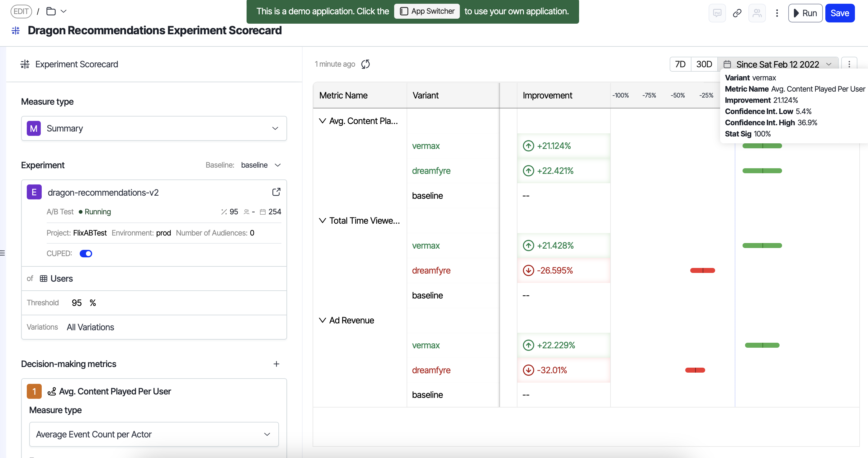Screen dimensions: 868x458
Task: Click the EDIT mode pill
Action: [x=21, y=12]
